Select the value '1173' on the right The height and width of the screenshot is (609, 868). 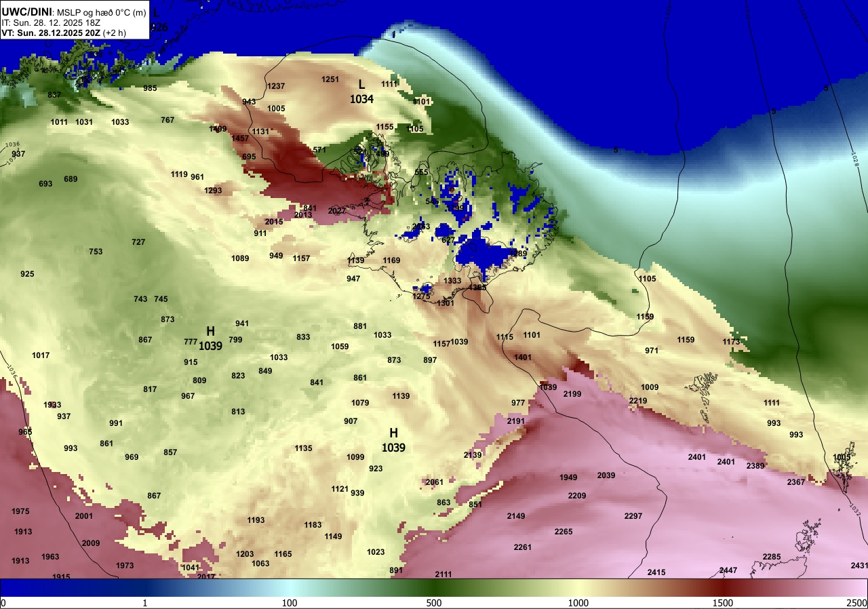(x=731, y=342)
